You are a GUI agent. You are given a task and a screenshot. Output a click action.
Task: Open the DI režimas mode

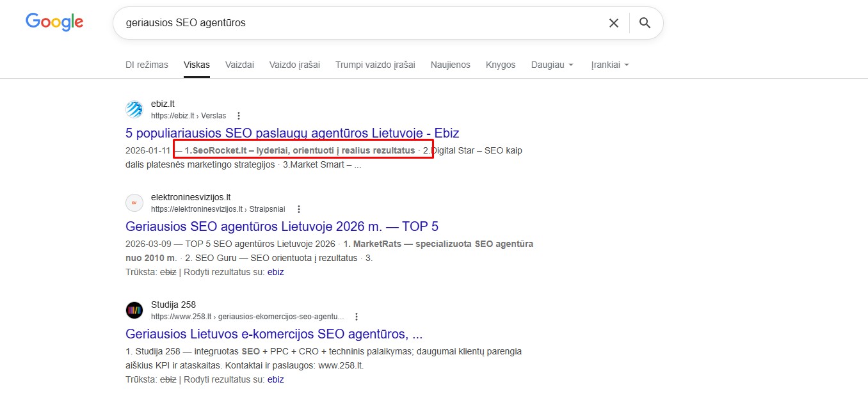tap(147, 64)
